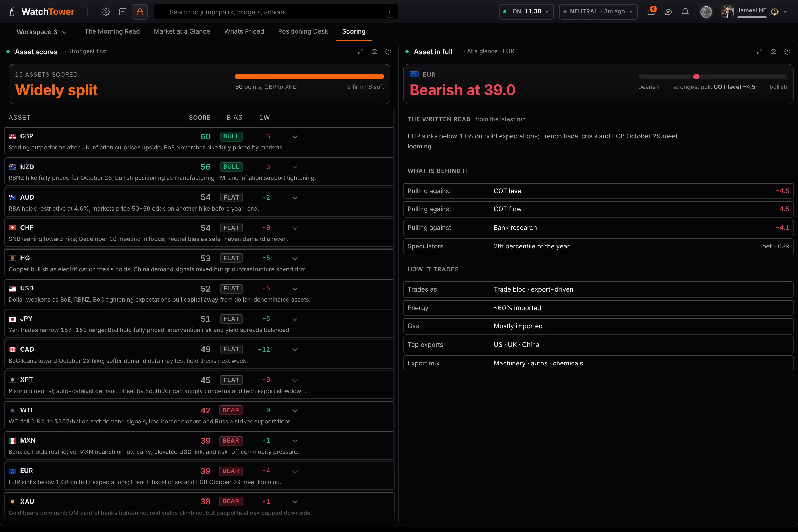Open the settings gear icon
798x532 pixels.
pos(106,12)
